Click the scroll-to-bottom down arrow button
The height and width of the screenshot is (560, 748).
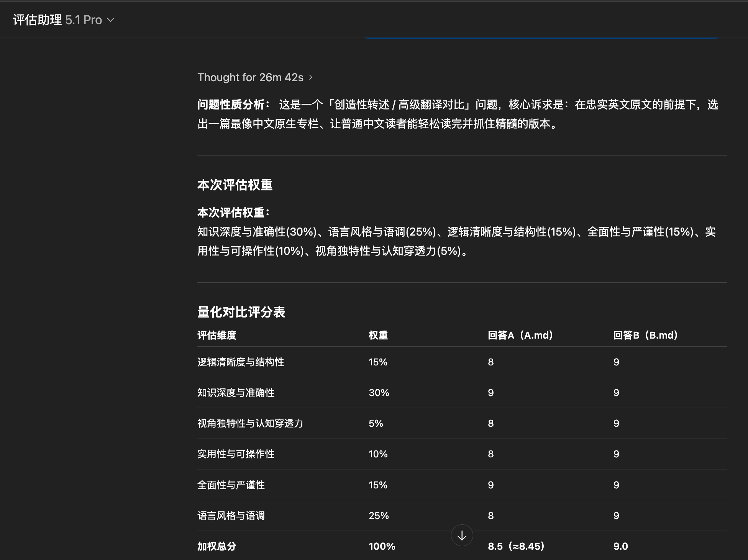(x=462, y=535)
